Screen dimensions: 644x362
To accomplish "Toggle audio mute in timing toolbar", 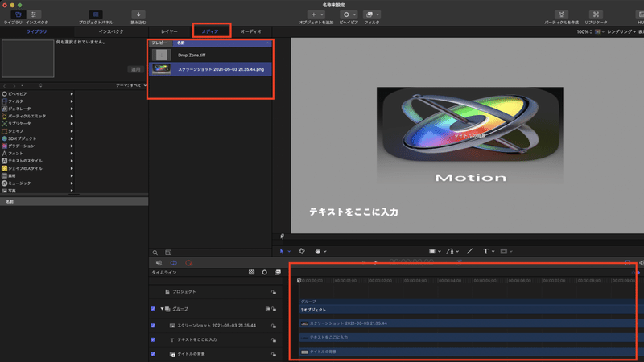I will click(x=159, y=263).
